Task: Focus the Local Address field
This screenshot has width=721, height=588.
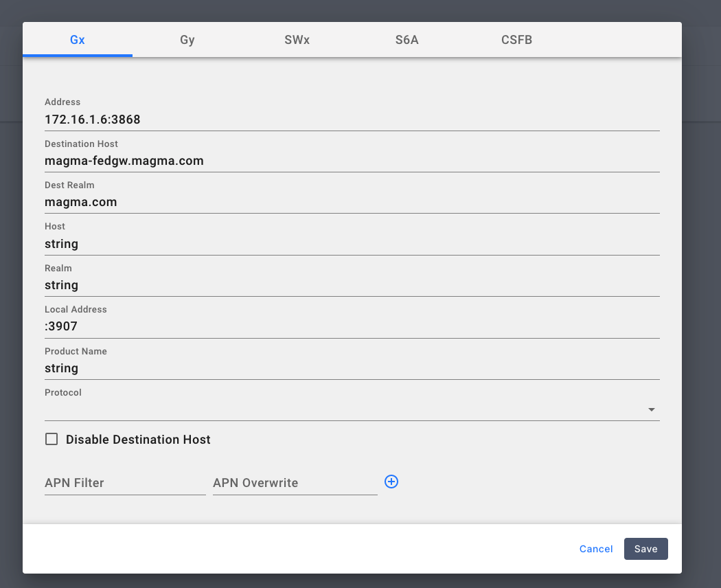Action: click(352, 326)
